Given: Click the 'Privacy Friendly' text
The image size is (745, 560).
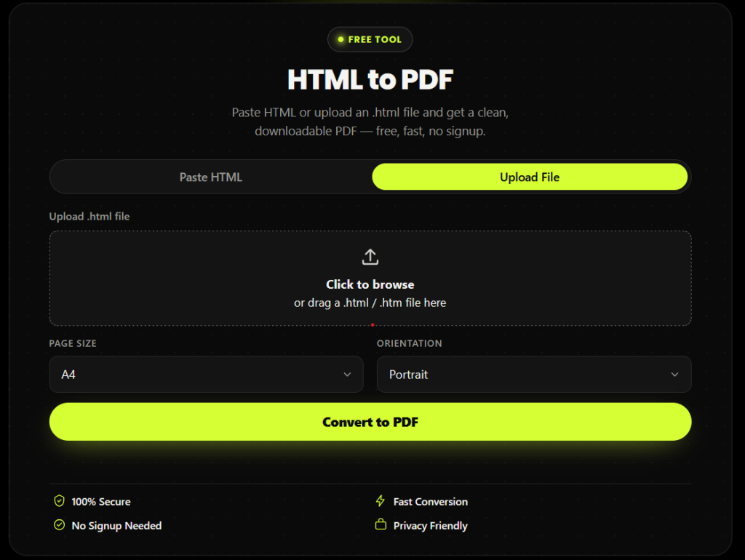Looking at the screenshot, I should (x=431, y=526).
